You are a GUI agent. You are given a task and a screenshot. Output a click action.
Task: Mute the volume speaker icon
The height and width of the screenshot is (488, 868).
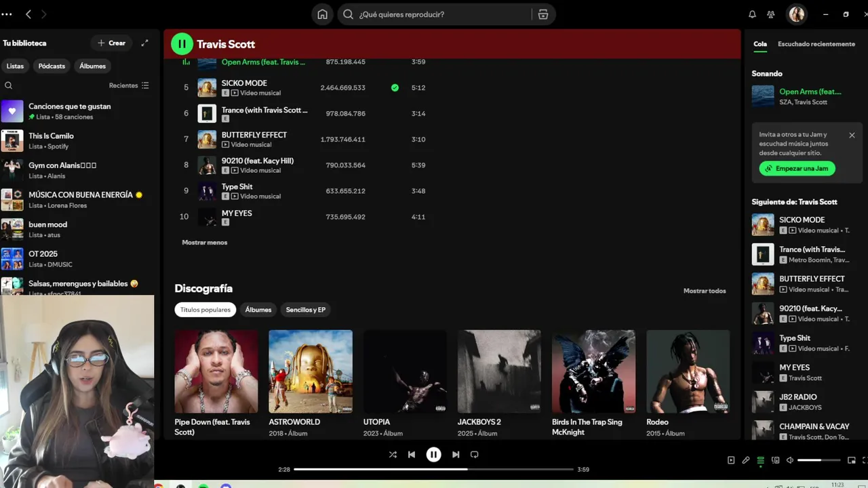coord(790,460)
